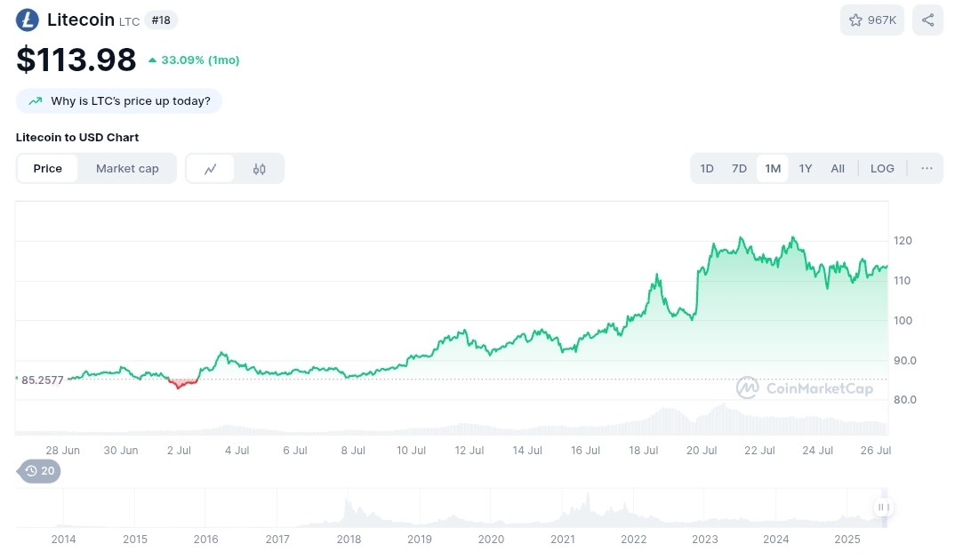Click the share icon button

(x=927, y=20)
